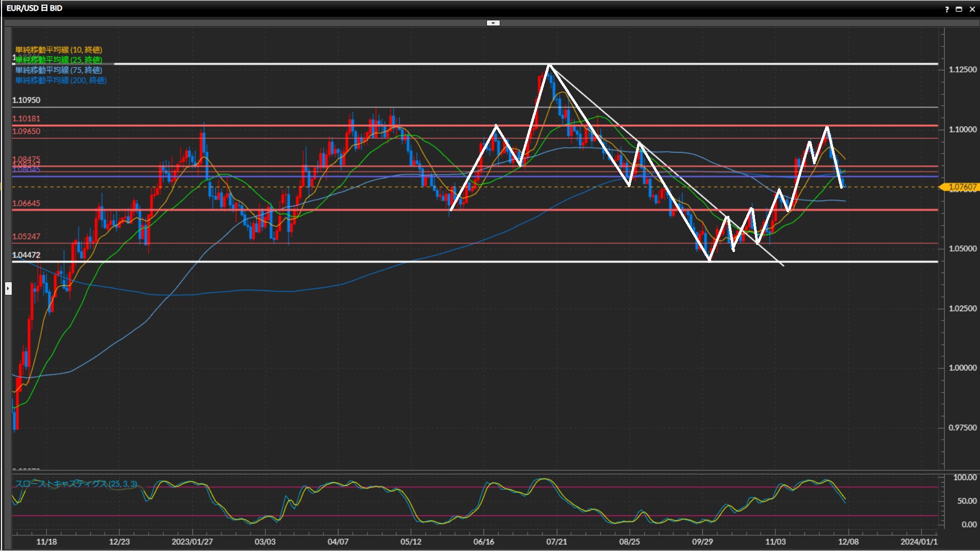
Task: Select the 10-period simple moving average label
Action: [x=58, y=49]
